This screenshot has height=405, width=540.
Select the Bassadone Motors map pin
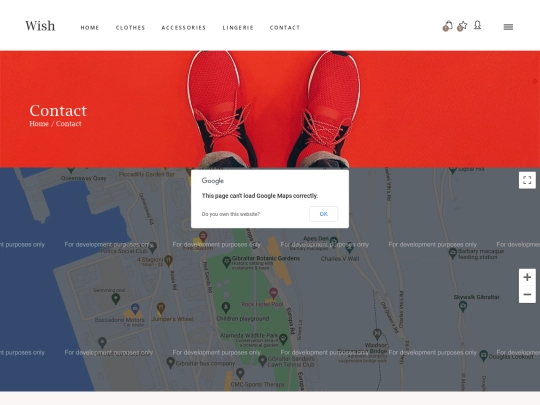point(135,308)
